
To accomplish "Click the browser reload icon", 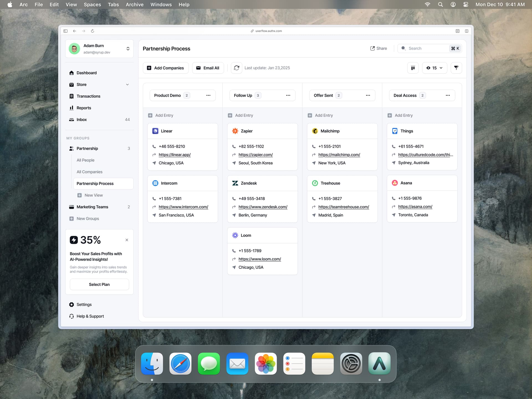I will point(93,31).
